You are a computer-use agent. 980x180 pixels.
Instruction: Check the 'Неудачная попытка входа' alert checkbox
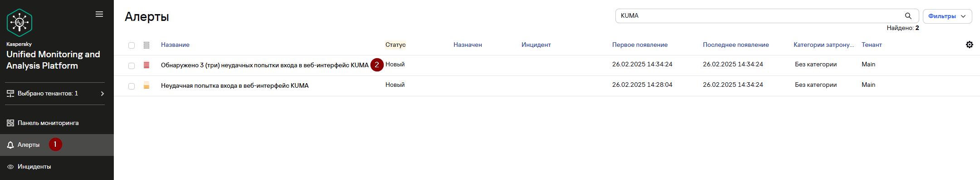coord(132,86)
